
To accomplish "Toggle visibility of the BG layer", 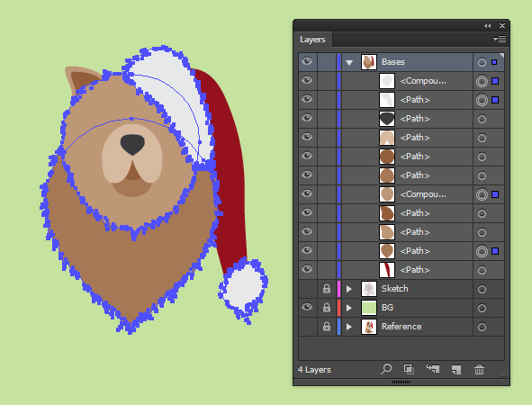I will click(307, 307).
